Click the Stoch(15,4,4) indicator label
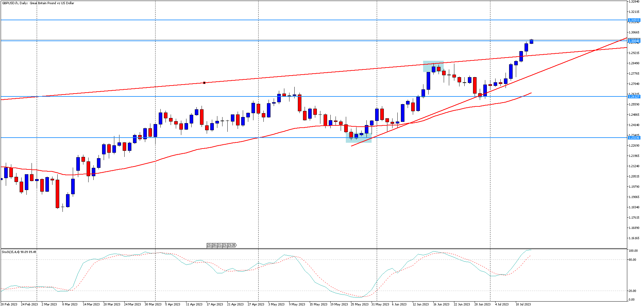644x308 pixels. (x=19, y=252)
